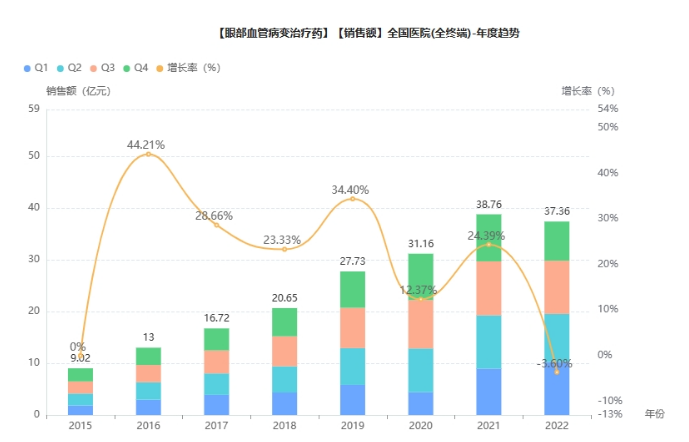Click the 13 total label above 2016

click(149, 337)
